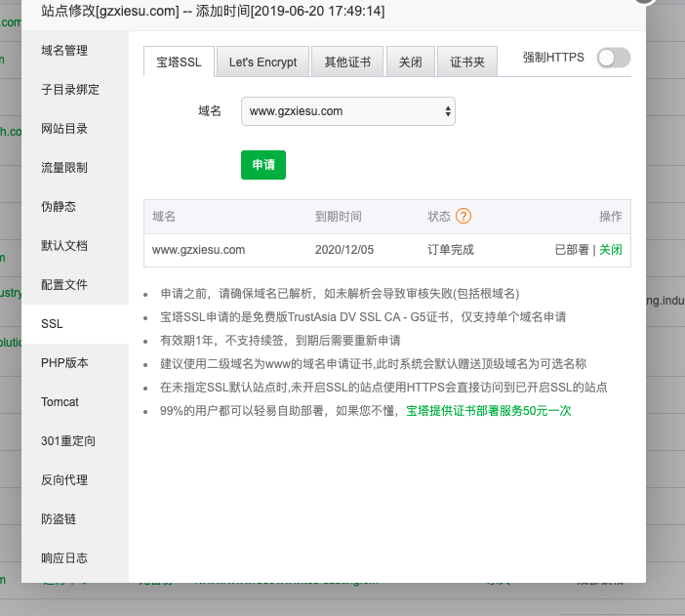This screenshot has width=685, height=616.
Task: Click the 状态 column header
Action: [x=438, y=216]
